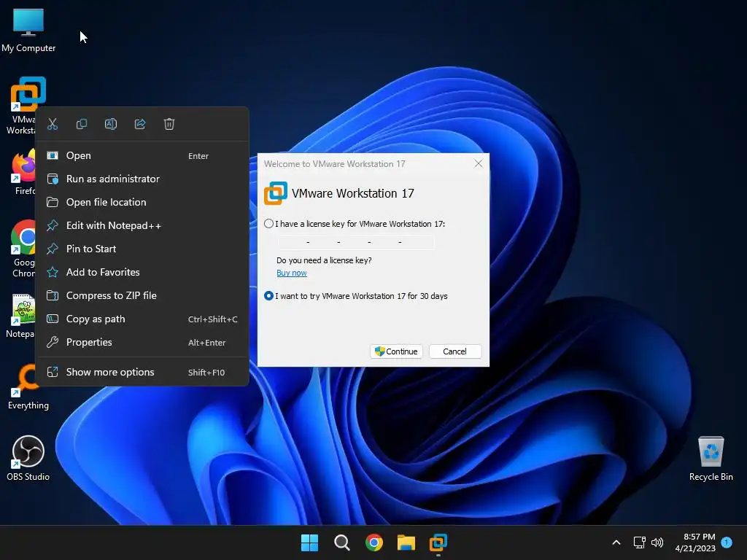Image resolution: width=747 pixels, height=560 pixels.
Task: Click the Share icon in context menu
Action: (140, 124)
